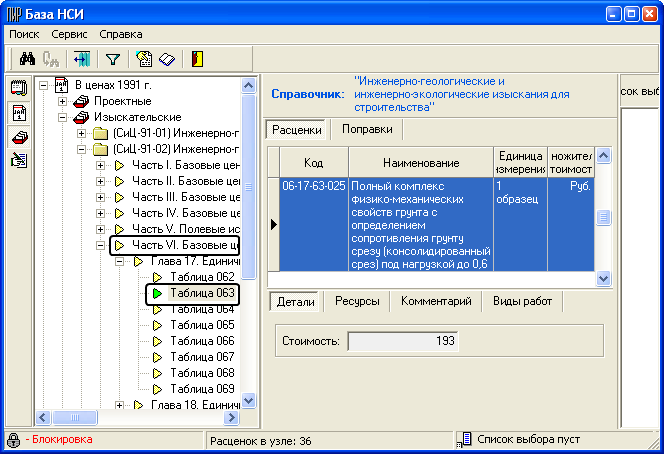The image size is (664, 454).
Task: Click the funnel filter icon
Action: point(112,59)
